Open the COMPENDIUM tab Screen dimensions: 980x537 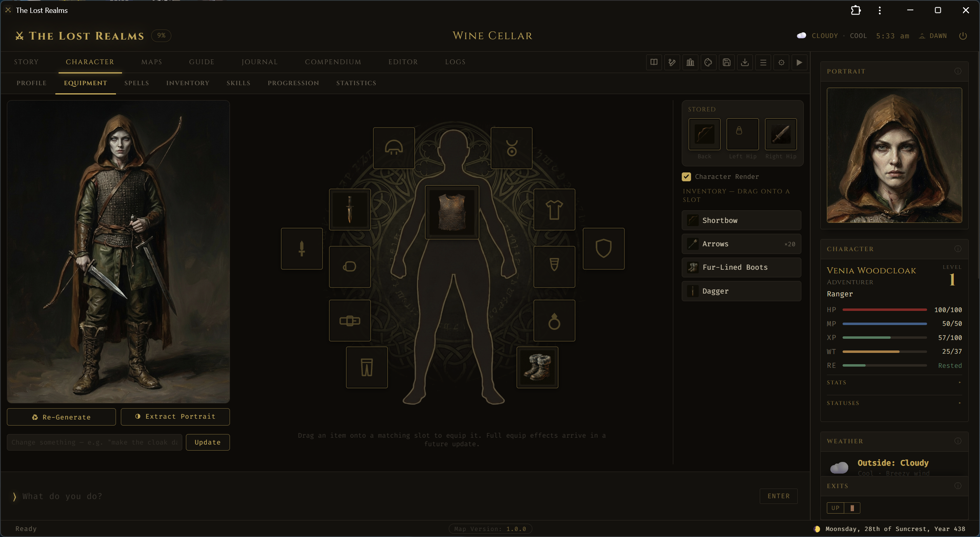[x=333, y=62]
